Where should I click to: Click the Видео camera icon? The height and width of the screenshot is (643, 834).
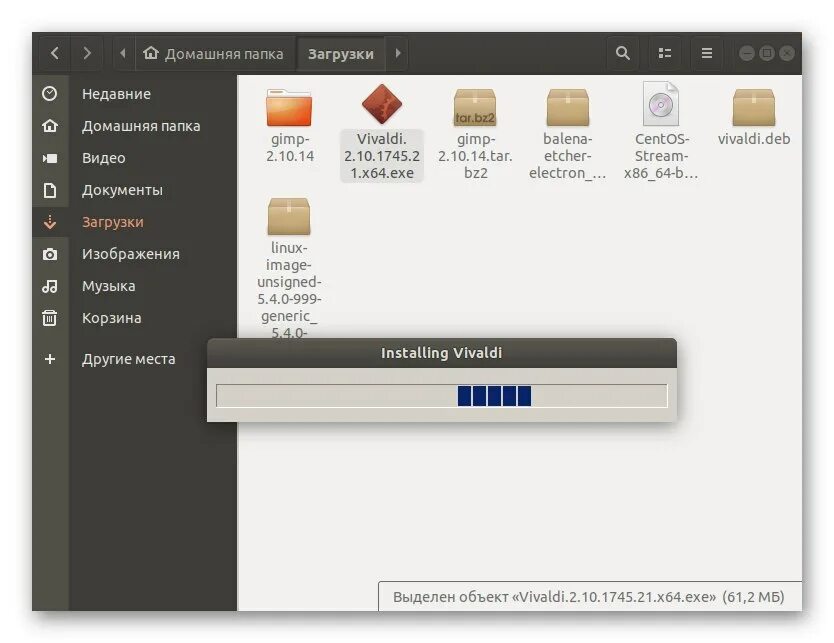click(49, 158)
